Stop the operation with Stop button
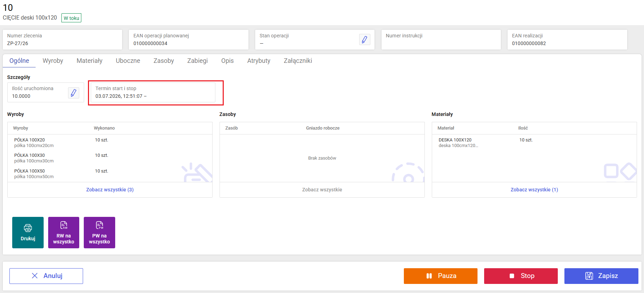Image resolution: width=644 pixels, height=293 pixels. click(521, 276)
